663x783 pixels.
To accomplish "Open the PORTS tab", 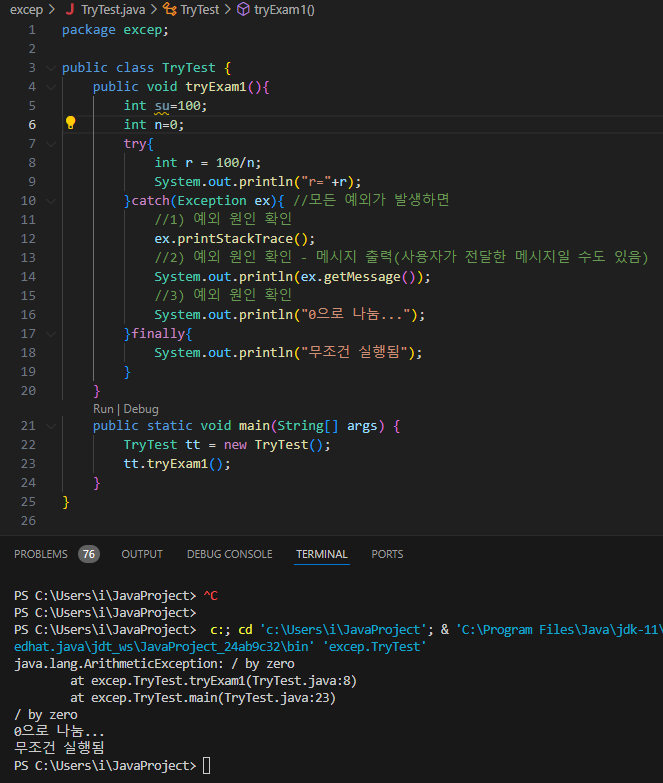I will tap(387, 554).
